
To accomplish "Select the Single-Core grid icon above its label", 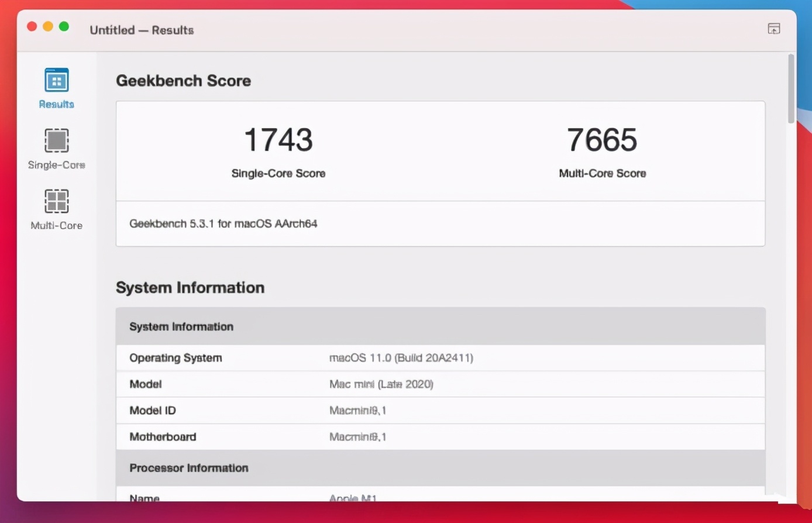I will pos(56,140).
